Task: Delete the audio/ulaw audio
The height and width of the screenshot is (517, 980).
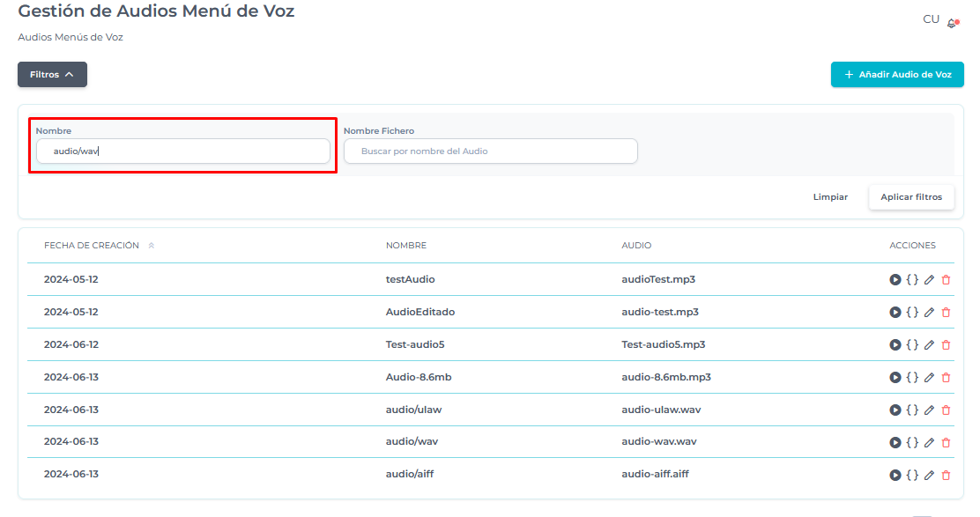Action: click(946, 410)
